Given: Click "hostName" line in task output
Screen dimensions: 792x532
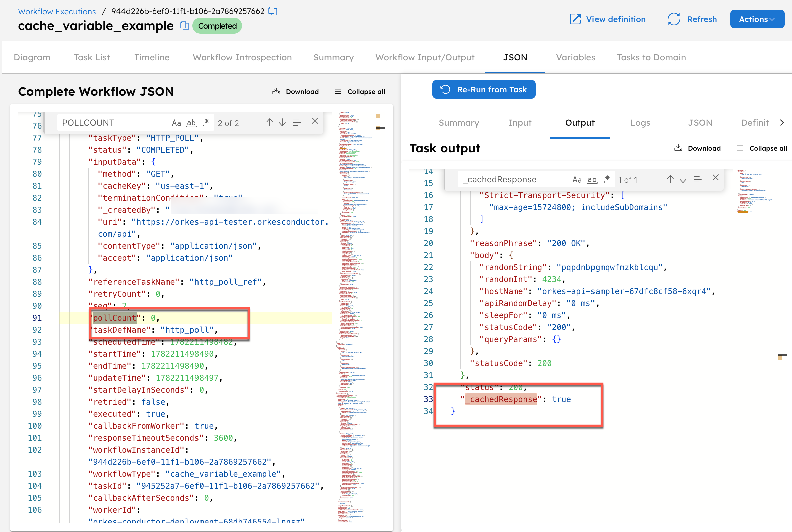Looking at the screenshot, I should click(x=597, y=291).
